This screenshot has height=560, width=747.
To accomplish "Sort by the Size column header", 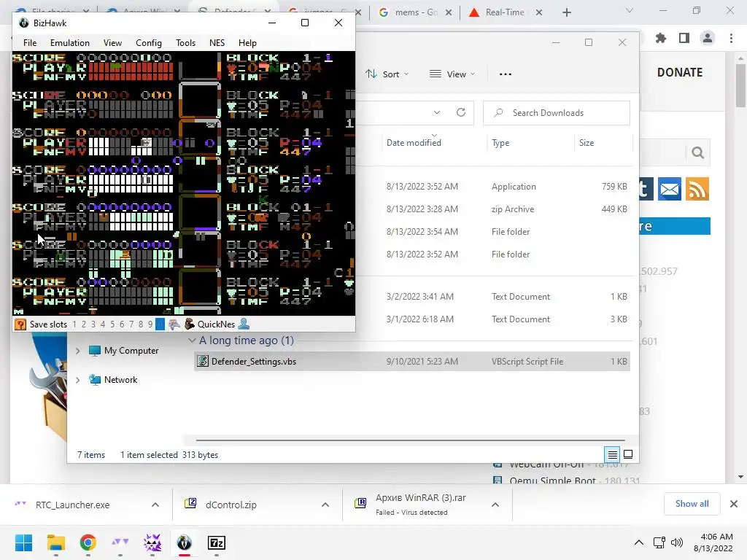I will 587,143.
